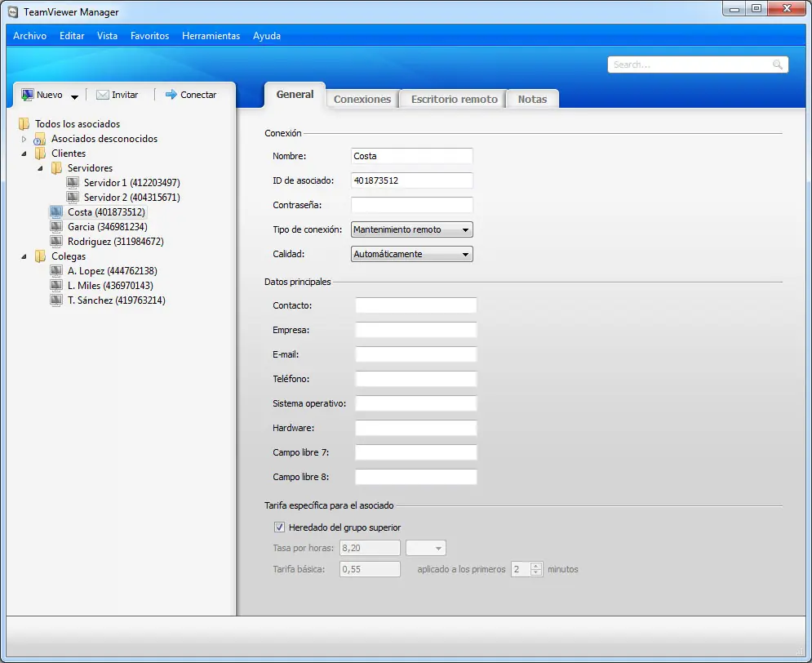Screen dimensions: 812x663
Task: Click the Nuevo button label
Action: click(x=49, y=95)
